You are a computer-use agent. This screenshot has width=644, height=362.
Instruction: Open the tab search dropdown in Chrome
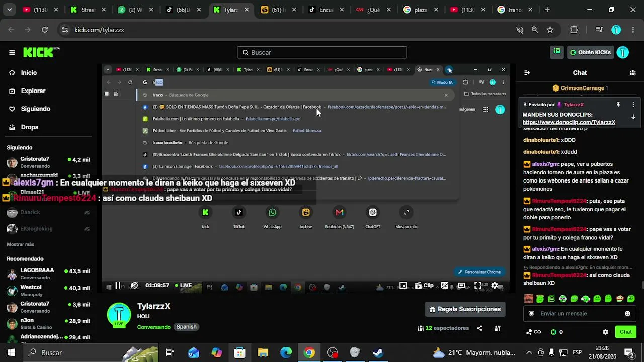click(10, 10)
